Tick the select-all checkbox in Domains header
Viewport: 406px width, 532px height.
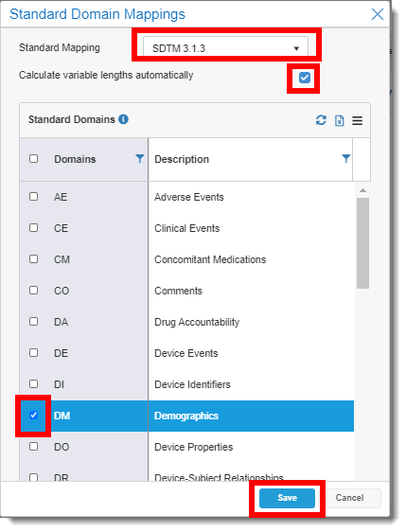[33, 158]
